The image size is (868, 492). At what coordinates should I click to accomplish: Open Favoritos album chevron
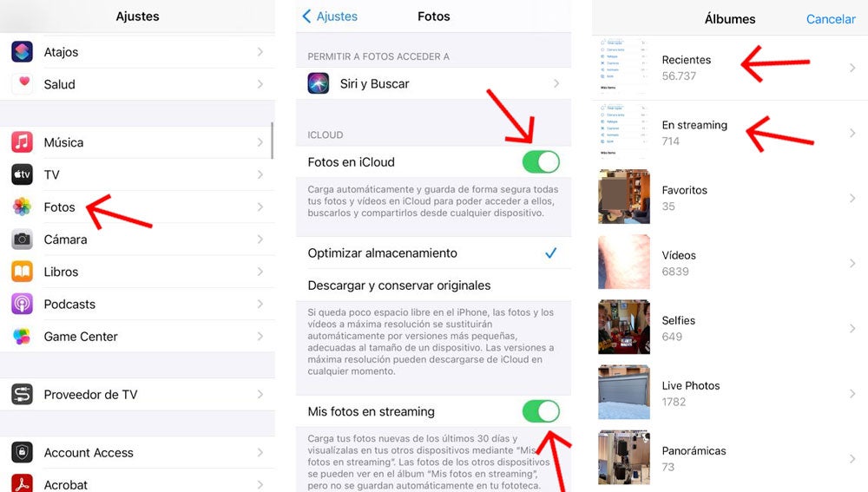click(852, 198)
